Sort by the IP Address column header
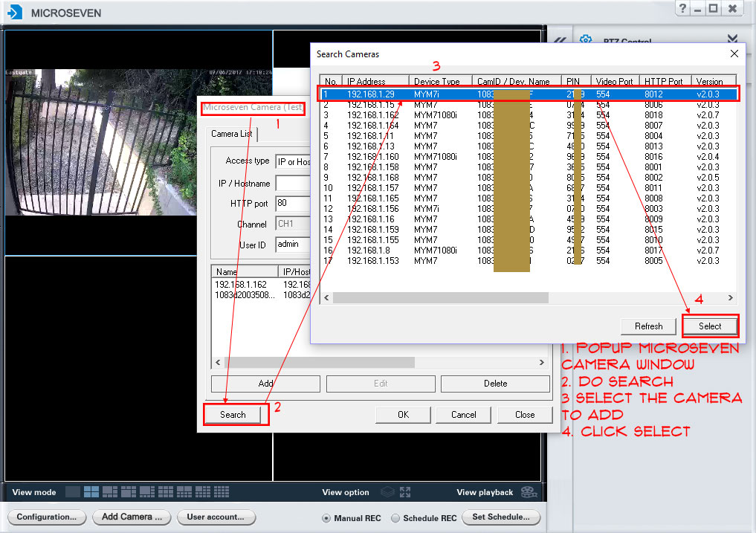Image resolution: width=756 pixels, height=533 pixels. click(x=375, y=81)
